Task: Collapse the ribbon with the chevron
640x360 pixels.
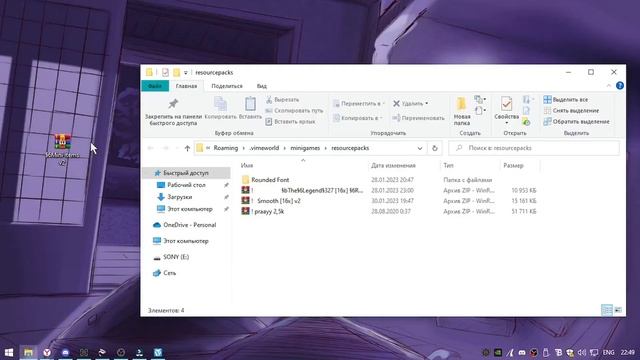Action: tap(609, 86)
